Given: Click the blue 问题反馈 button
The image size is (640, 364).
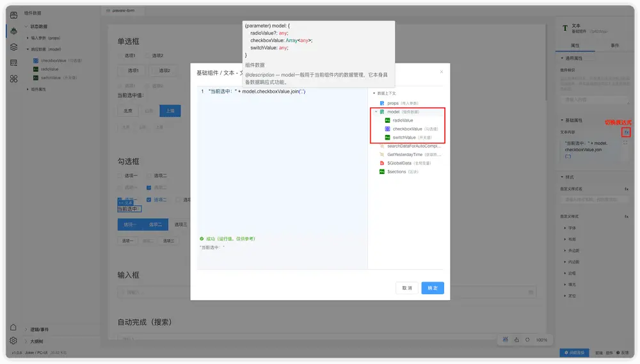Looking at the screenshot, I should pos(574,352).
